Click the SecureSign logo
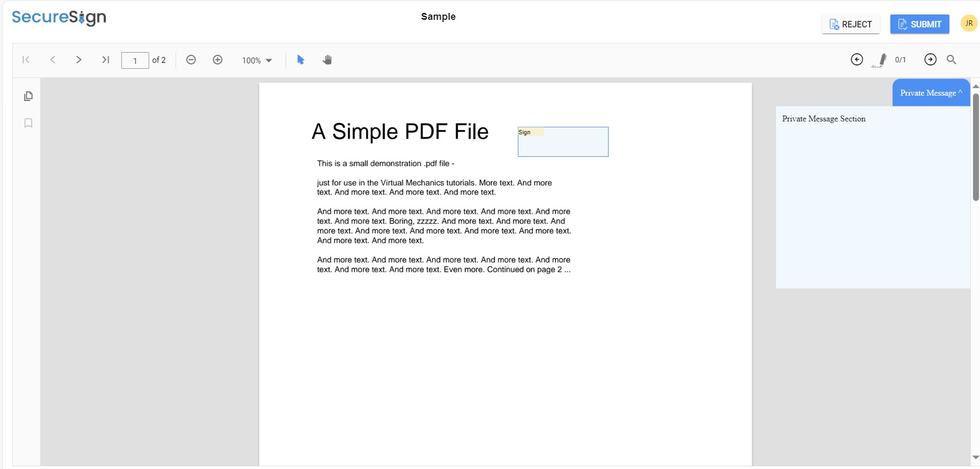Viewport: 980px width, 469px height. click(59, 18)
